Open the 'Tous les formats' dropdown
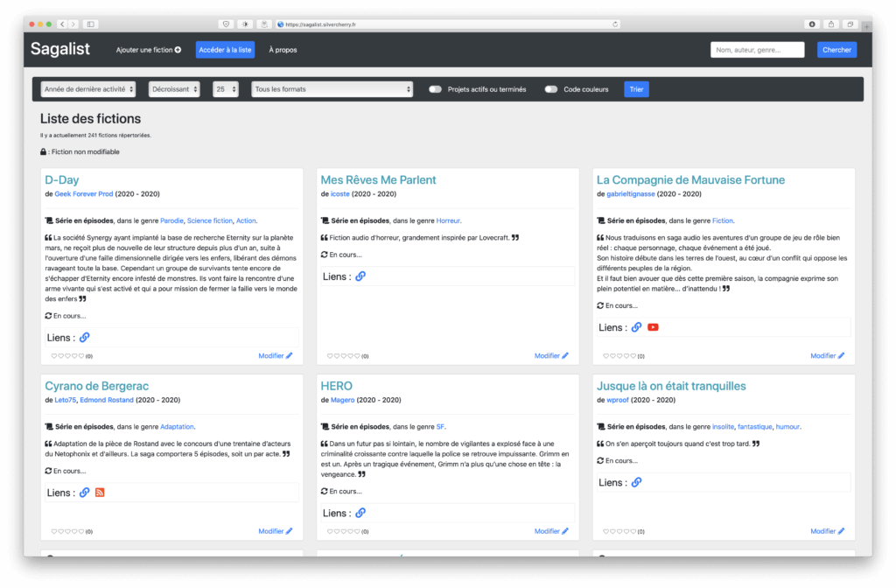The height and width of the screenshot is (588, 896). tap(332, 89)
